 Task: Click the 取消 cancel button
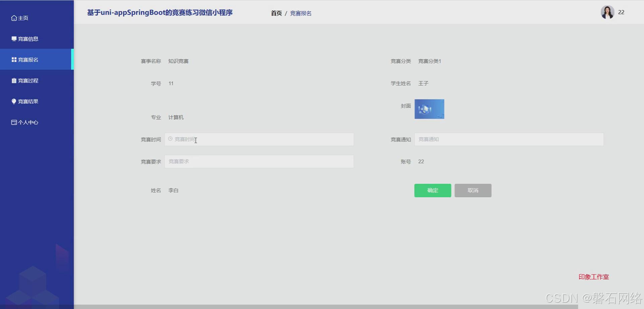pyautogui.click(x=473, y=190)
